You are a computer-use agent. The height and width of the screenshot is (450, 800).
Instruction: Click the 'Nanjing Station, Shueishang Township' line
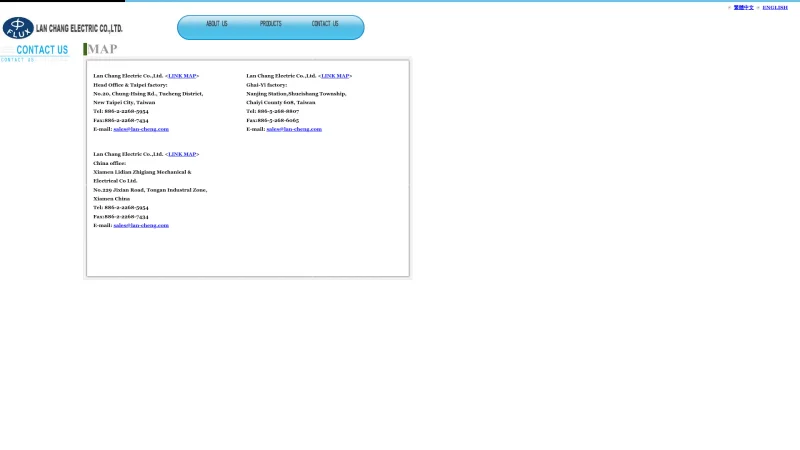[296, 94]
